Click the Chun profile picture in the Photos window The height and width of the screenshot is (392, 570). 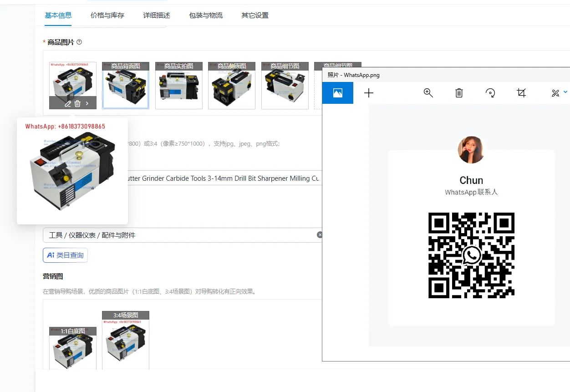coord(471,150)
